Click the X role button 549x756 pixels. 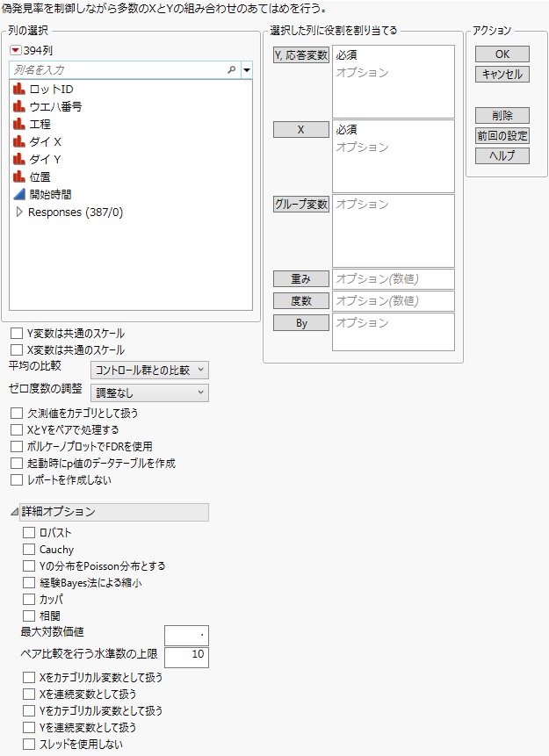(x=301, y=130)
